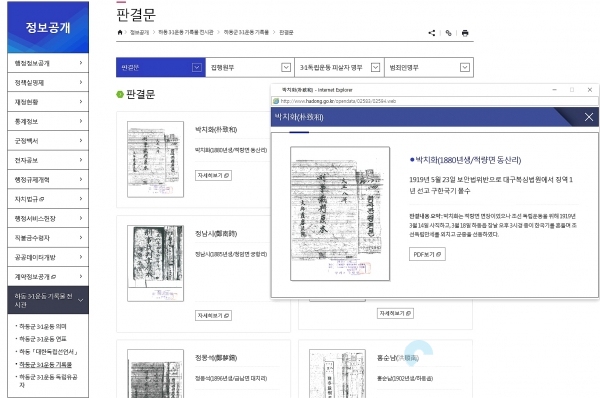Open the 3·1독립운동 피살자 명부 dropdown arrow
The image size is (600, 398).
[x=375, y=67]
